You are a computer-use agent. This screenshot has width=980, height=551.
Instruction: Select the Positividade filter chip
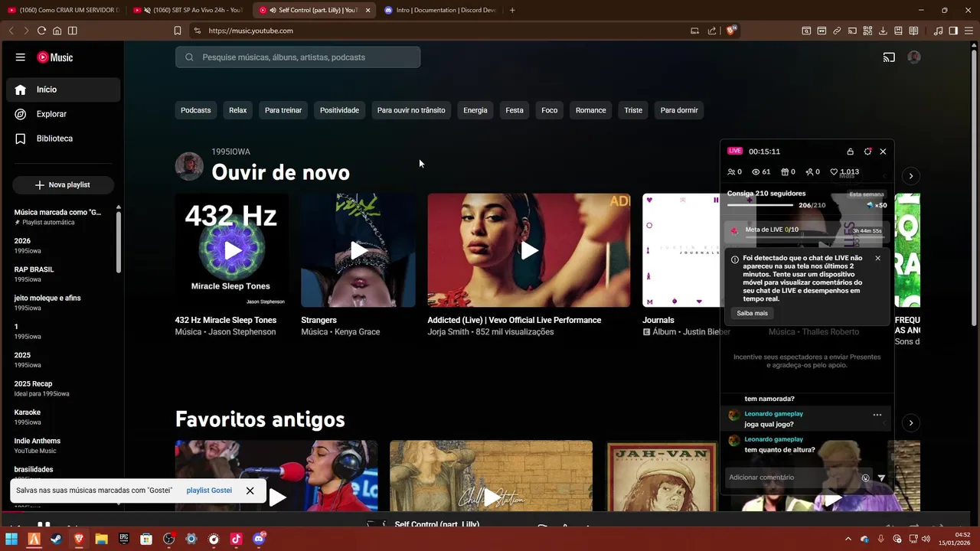(339, 110)
